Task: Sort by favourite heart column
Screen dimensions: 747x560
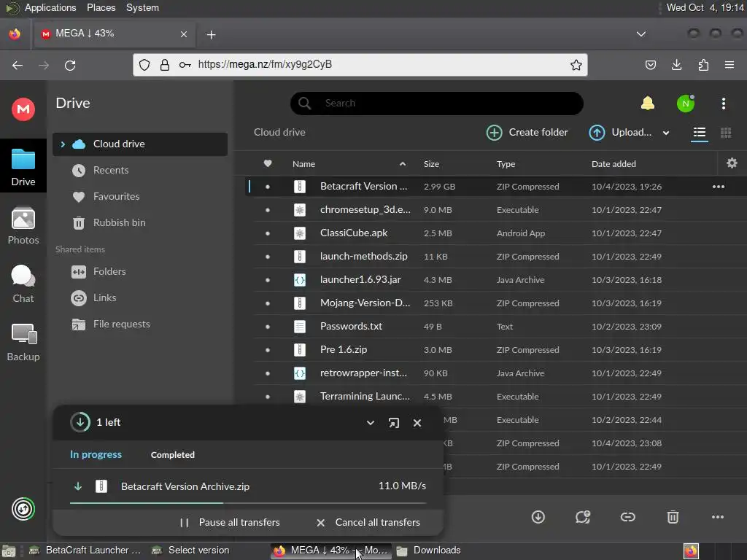Action: point(268,163)
